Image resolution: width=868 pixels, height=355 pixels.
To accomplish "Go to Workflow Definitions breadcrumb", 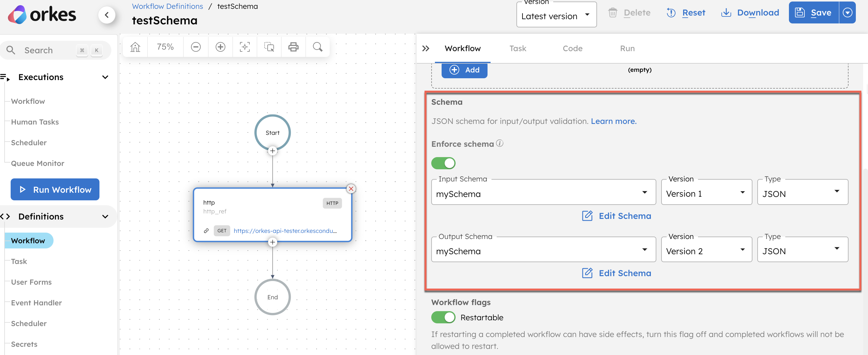I will [x=168, y=6].
